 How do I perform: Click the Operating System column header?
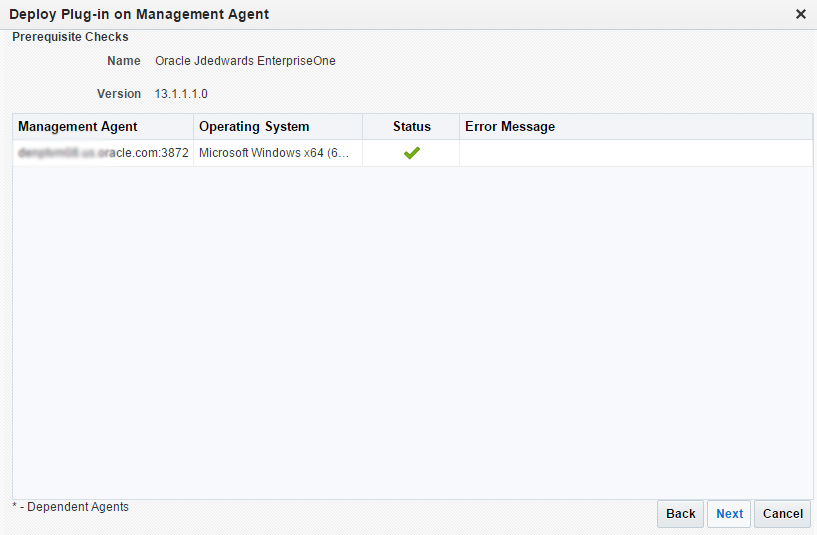click(254, 127)
